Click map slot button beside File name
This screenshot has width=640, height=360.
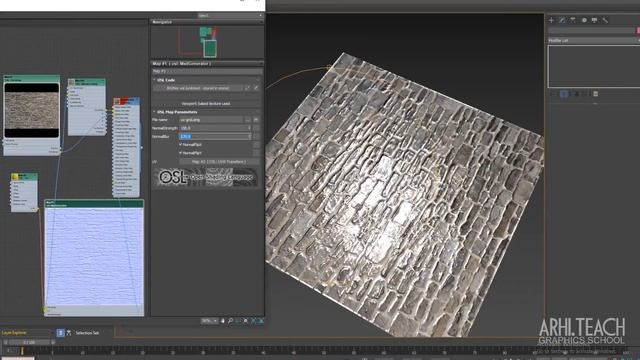coord(256,120)
